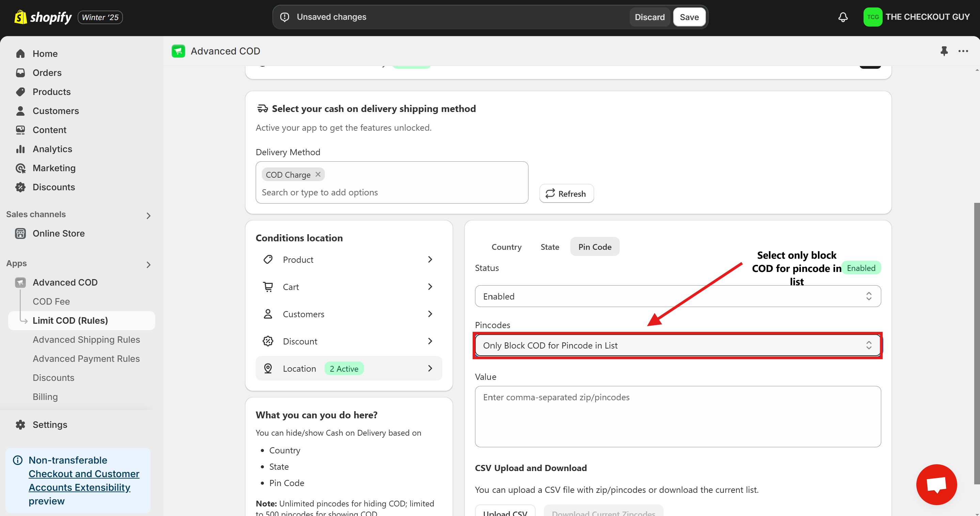Image resolution: width=980 pixels, height=516 pixels.
Task: Expand Apps section chevron
Action: (x=148, y=265)
